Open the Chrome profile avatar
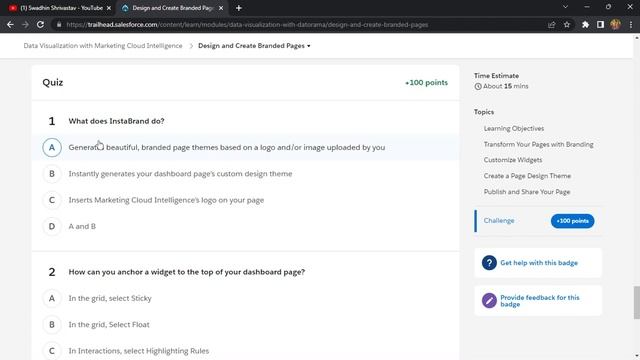 pos(616,24)
